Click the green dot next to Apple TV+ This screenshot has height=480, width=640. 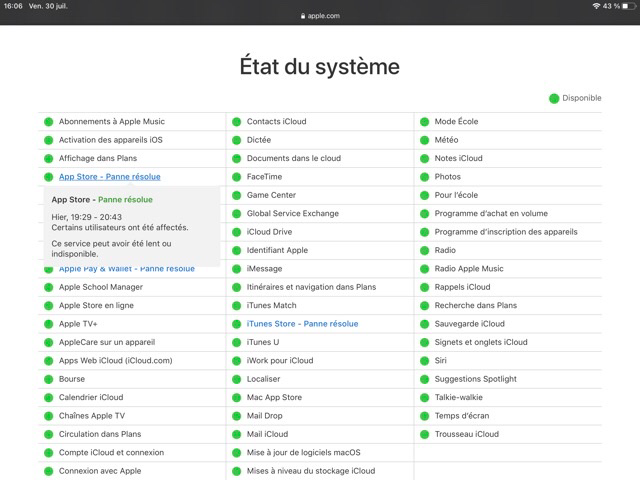(48, 324)
